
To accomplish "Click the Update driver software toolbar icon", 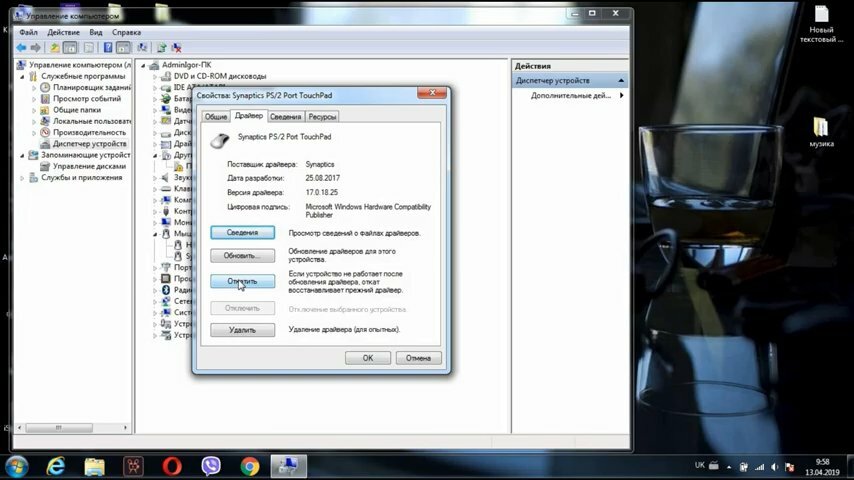I will pos(161,48).
